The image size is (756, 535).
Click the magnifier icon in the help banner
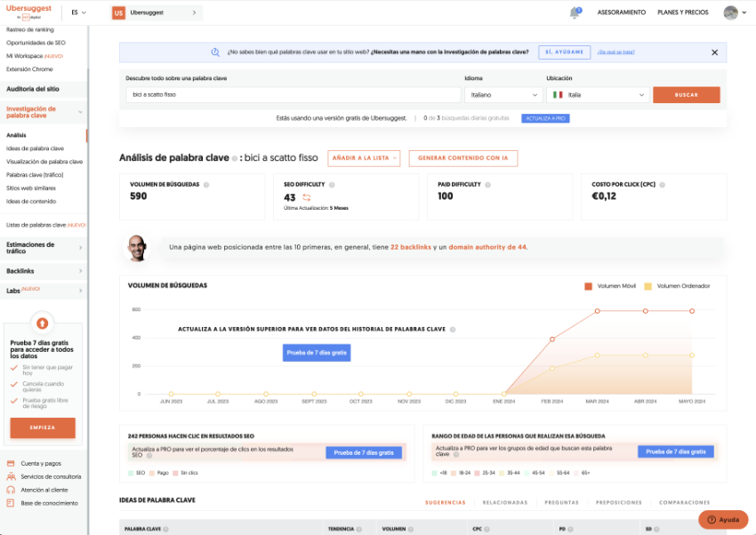[x=215, y=52]
